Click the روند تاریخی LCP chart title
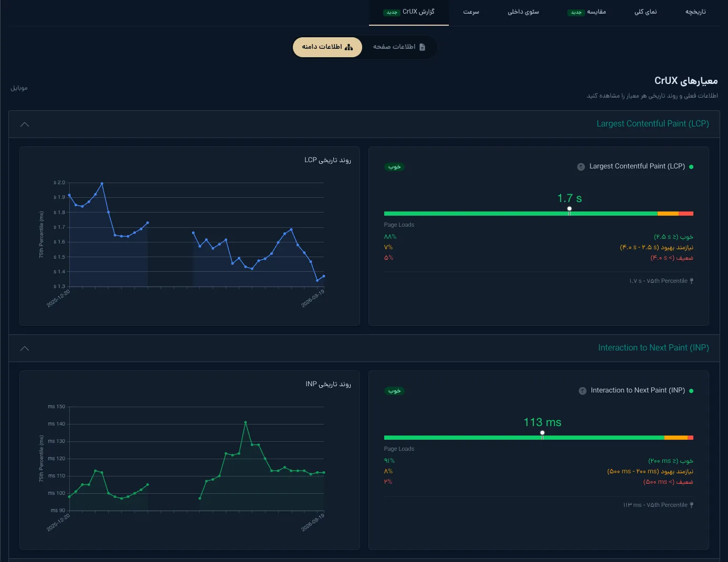This screenshot has width=728, height=562. click(x=328, y=160)
